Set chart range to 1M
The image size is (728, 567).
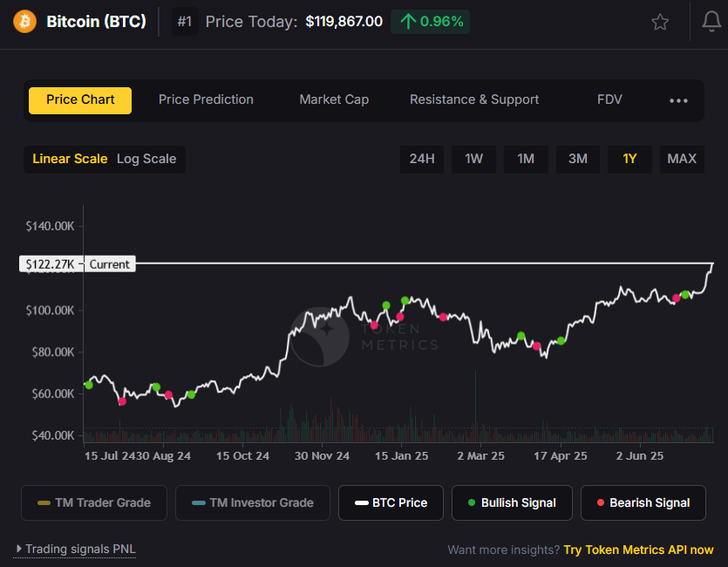pos(526,160)
